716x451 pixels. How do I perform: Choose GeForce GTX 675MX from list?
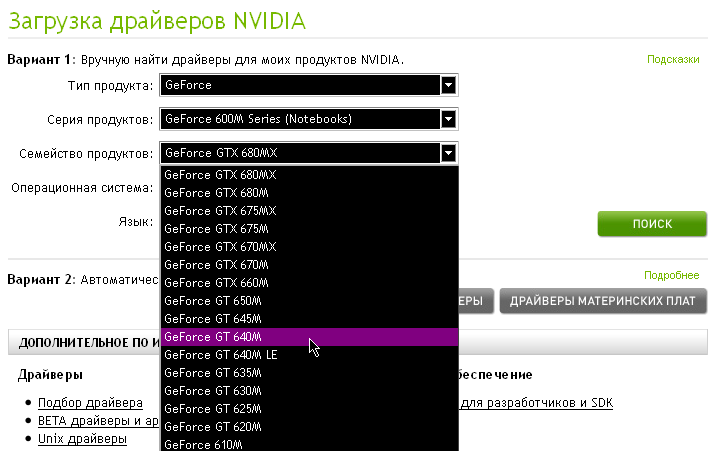coord(309,211)
